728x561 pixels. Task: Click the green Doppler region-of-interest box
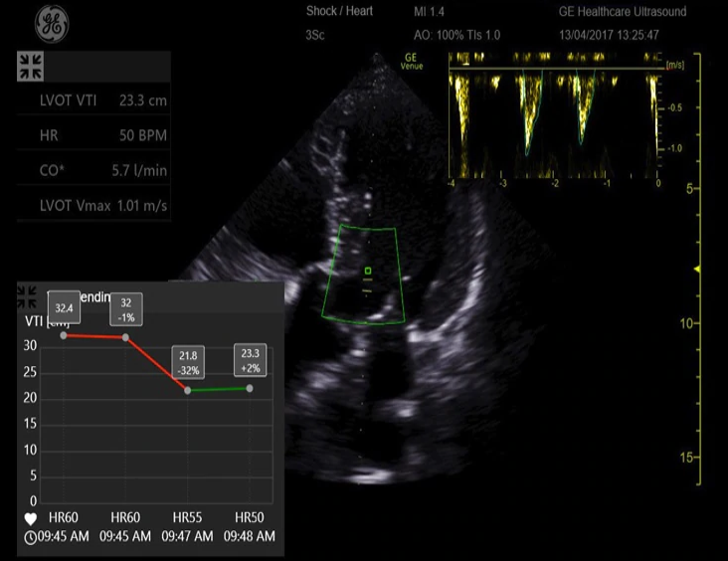(364, 275)
